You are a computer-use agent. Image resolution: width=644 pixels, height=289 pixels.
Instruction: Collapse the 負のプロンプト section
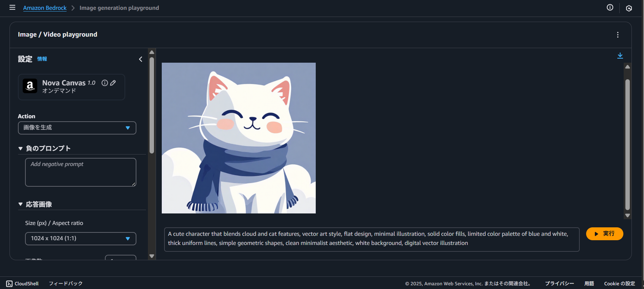pyautogui.click(x=44, y=148)
